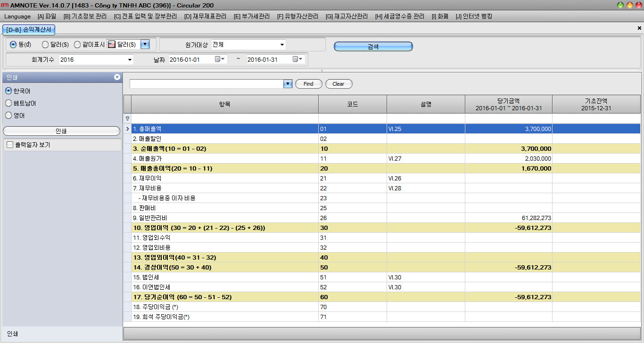Click the flag icon beside 달러($) currency
This screenshot has width=644, height=343.
[112, 45]
